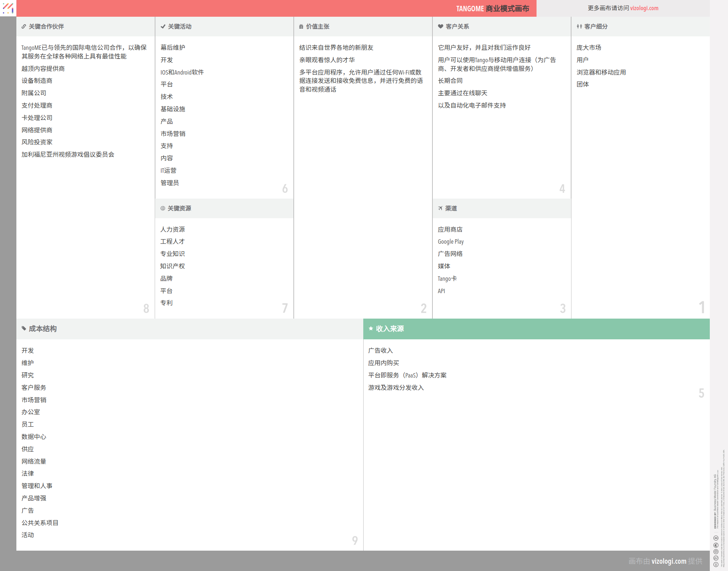
Task: Click the star icon beside 收入来源
Action: (x=371, y=329)
